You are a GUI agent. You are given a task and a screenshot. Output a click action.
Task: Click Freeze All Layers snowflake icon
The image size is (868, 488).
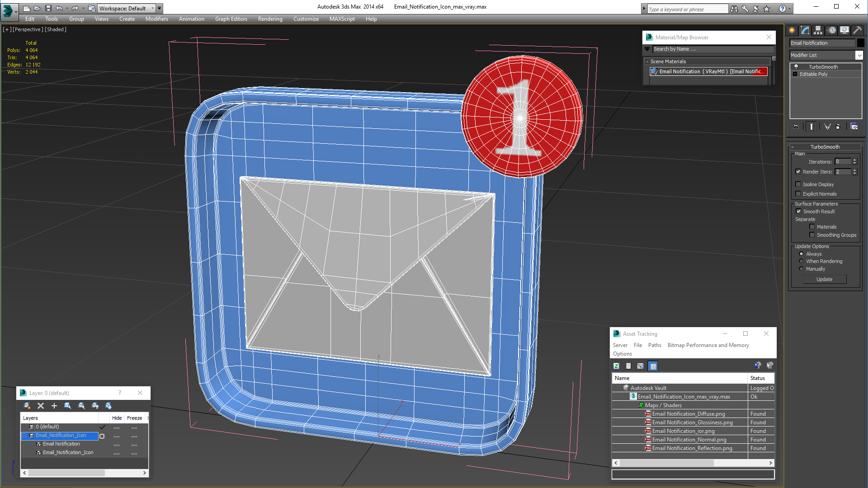108,406
